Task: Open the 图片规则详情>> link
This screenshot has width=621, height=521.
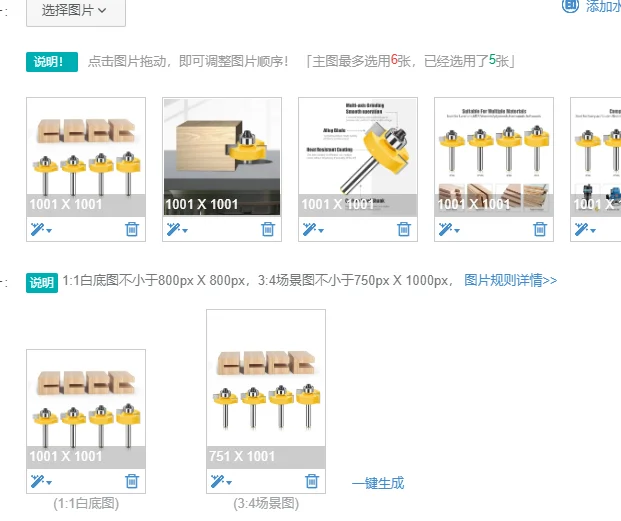Action: (x=511, y=280)
